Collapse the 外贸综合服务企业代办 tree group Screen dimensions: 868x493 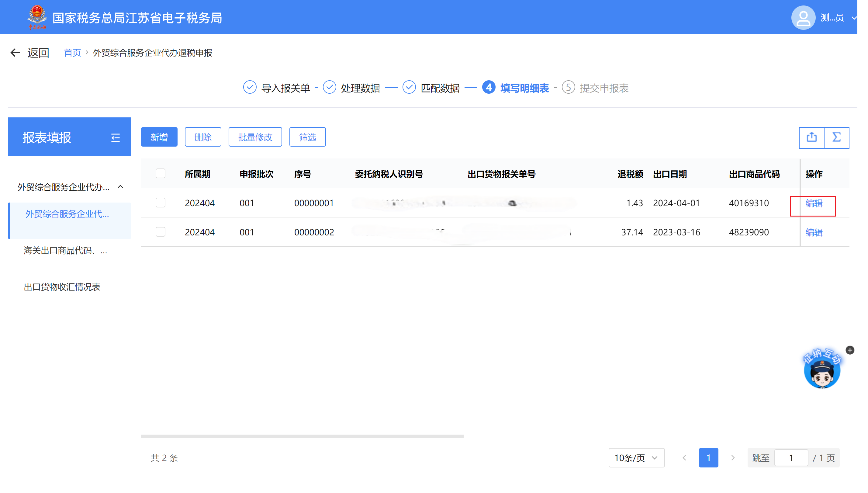pyautogui.click(x=120, y=187)
